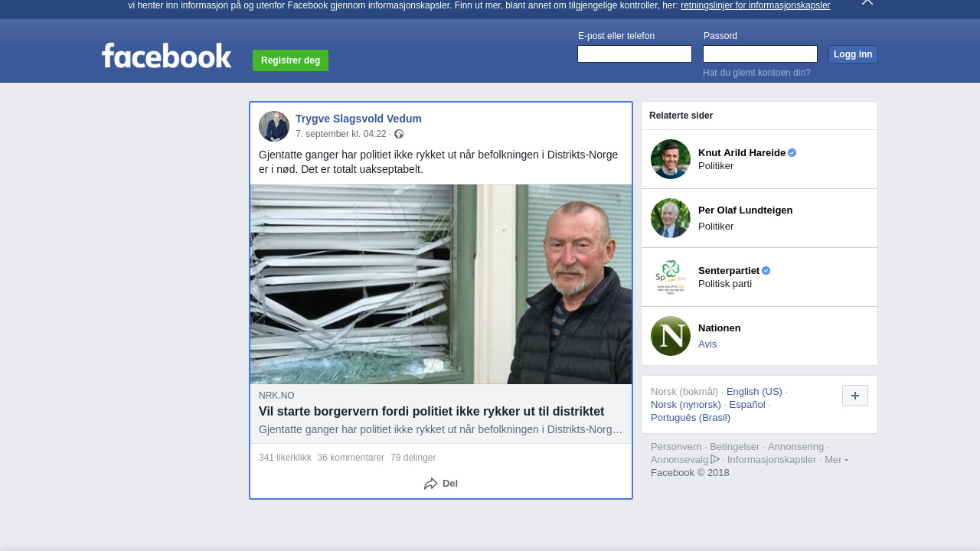Click the article description preview text
The height and width of the screenshot is (551, 980).
(441, 429)
